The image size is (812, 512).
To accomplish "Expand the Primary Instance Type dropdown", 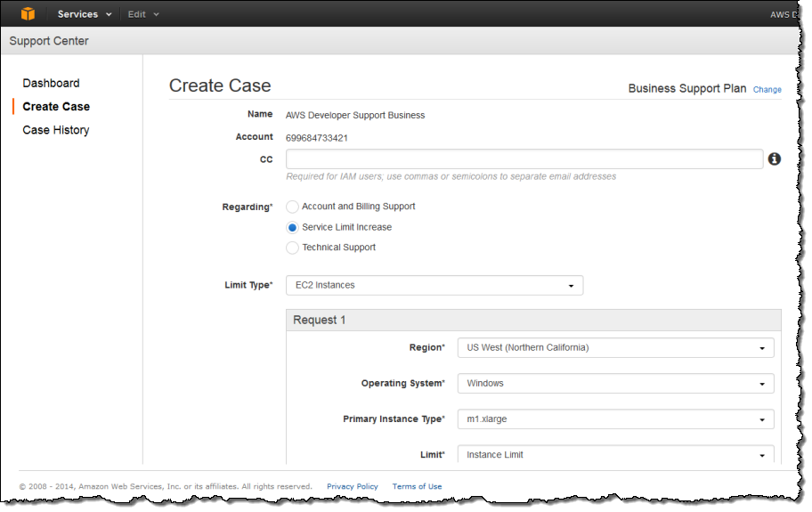I will click(x=614, y=419).
